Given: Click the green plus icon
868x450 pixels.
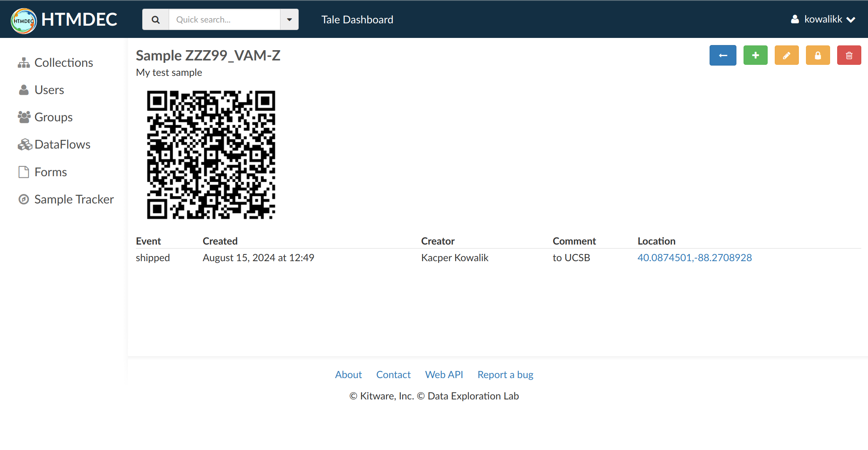Looking at the screenshot, I should coord(755,55).
